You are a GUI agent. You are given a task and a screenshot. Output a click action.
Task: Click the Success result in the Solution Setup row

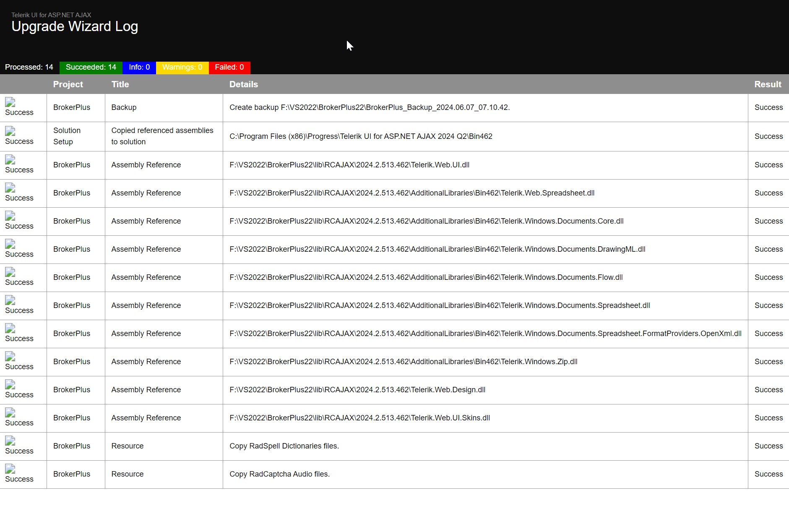coord(768,136)
